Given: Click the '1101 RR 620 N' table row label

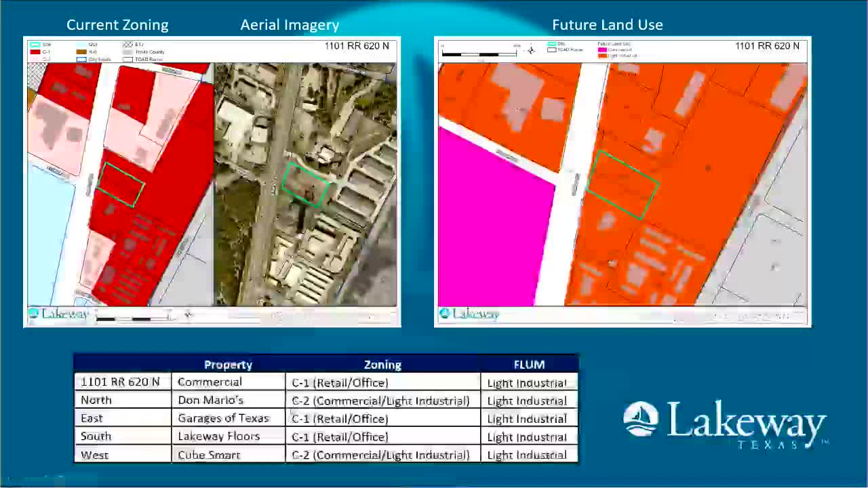Looking at the screenshot, I should 120,382.
